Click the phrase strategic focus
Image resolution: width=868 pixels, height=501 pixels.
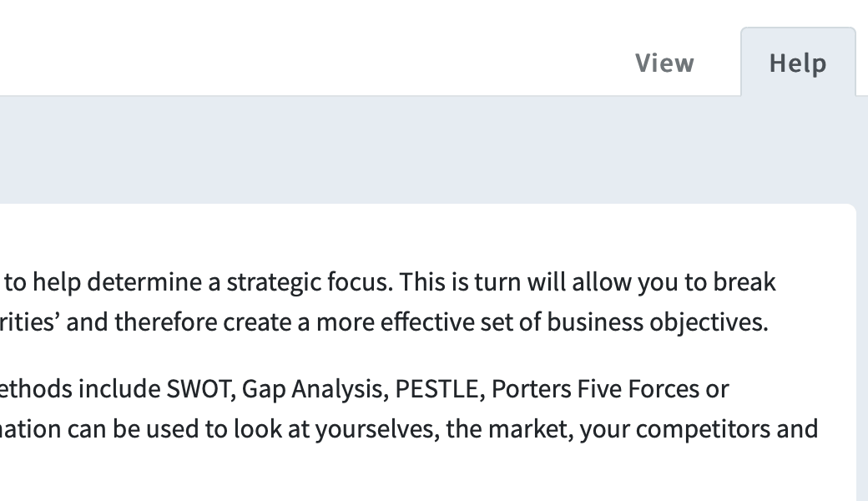[306, 282]
